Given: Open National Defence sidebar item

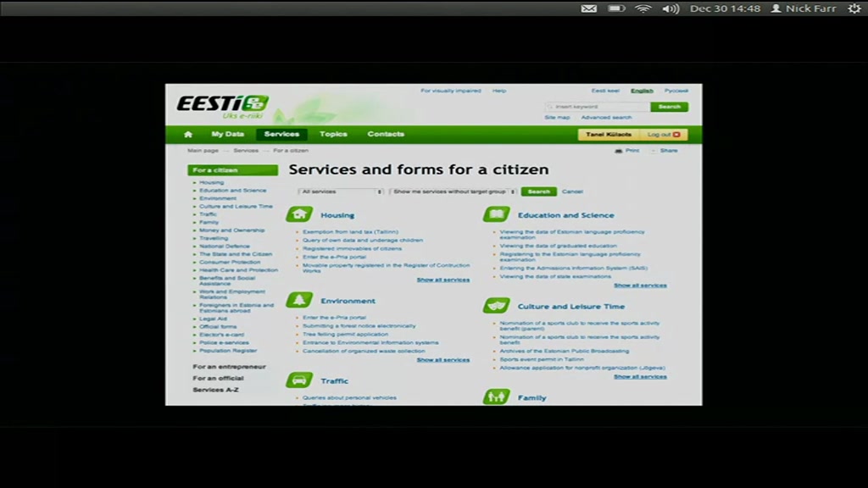Looking at the screenshot, I should click(x=224, y=247).
